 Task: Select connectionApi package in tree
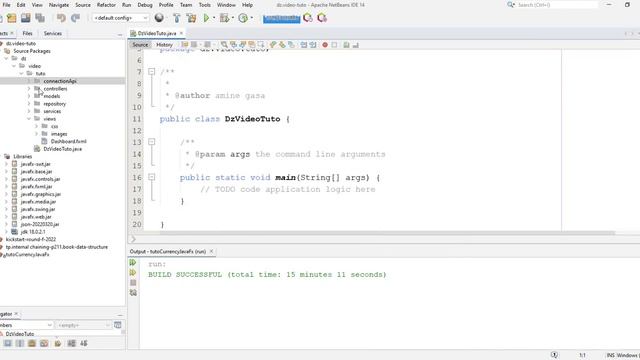click(60, 81)
